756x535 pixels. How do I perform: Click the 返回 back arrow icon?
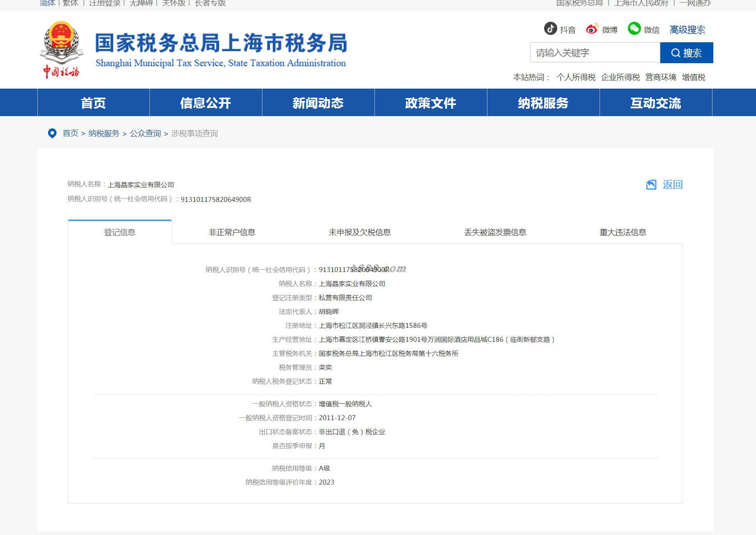651,185
